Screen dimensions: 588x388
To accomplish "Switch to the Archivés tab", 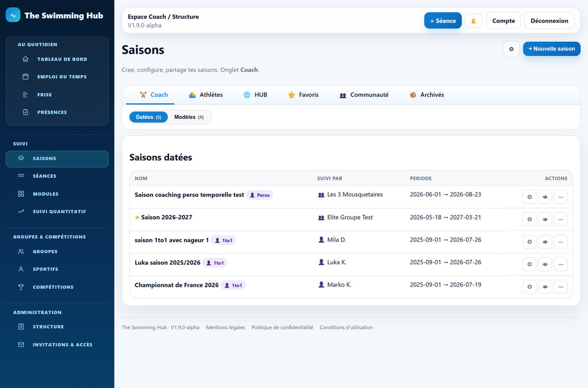I will pyautogui.click(x=427, y=95).
